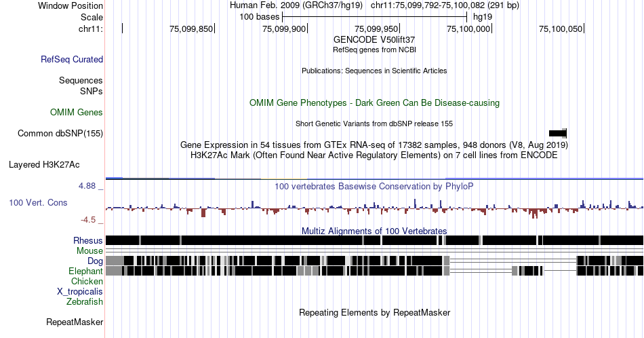Click 'RefSeq genes from NCBI' title
The image size is (644, 338).
coord(374,50)
